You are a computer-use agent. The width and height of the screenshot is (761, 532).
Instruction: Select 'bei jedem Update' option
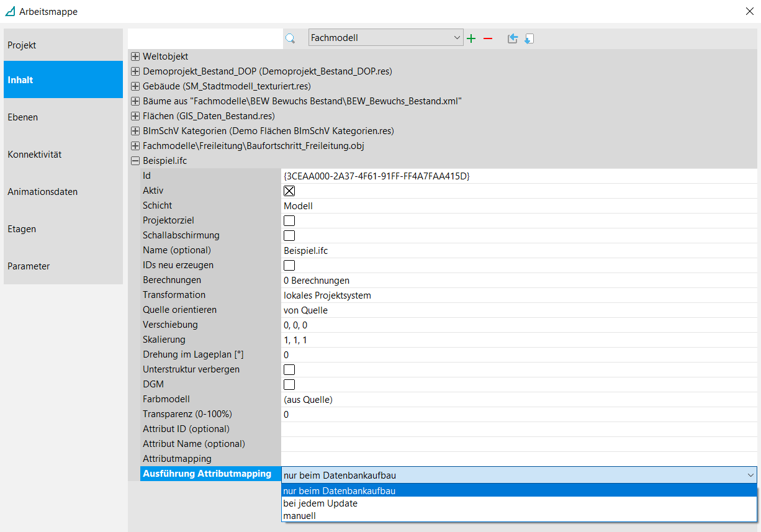(320, 503)
